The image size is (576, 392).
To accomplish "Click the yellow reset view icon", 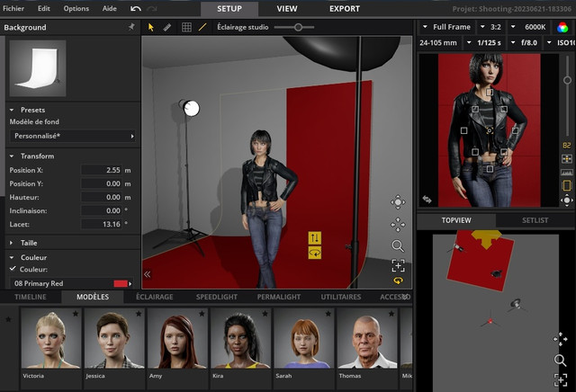I will point(398,281).
